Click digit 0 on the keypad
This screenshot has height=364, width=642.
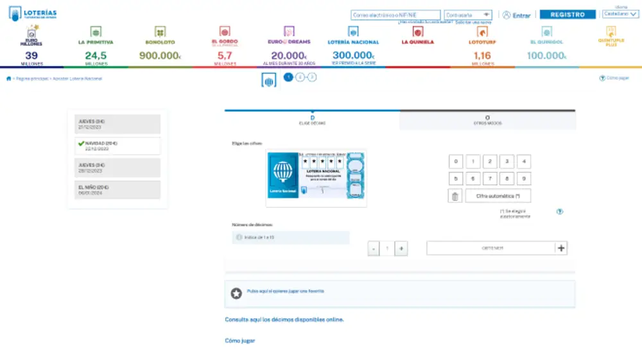[x=456, y=161]
